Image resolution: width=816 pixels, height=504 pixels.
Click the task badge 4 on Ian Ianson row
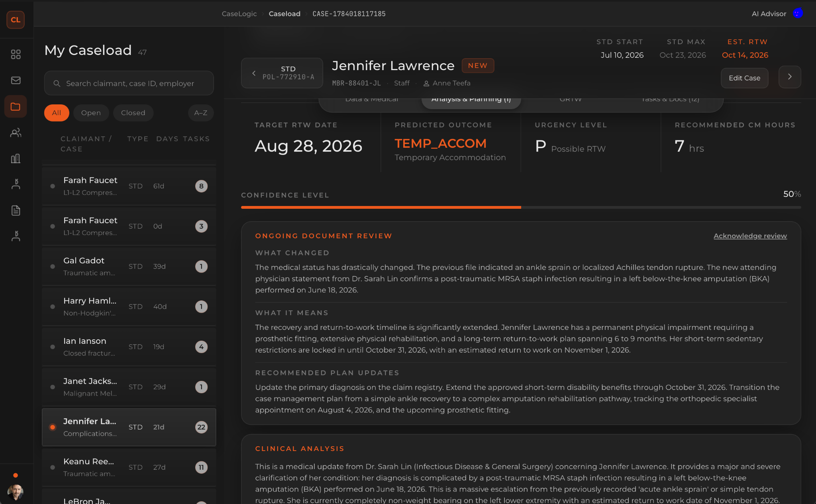201,347
